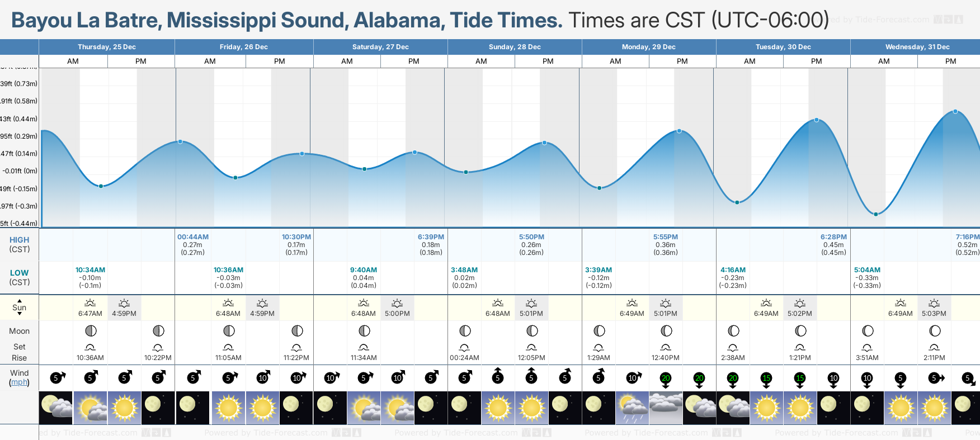Click the moonset icon above 11:05AM
Image resolution: width=980 pixels, height=440 pixels.
point(228,347)
